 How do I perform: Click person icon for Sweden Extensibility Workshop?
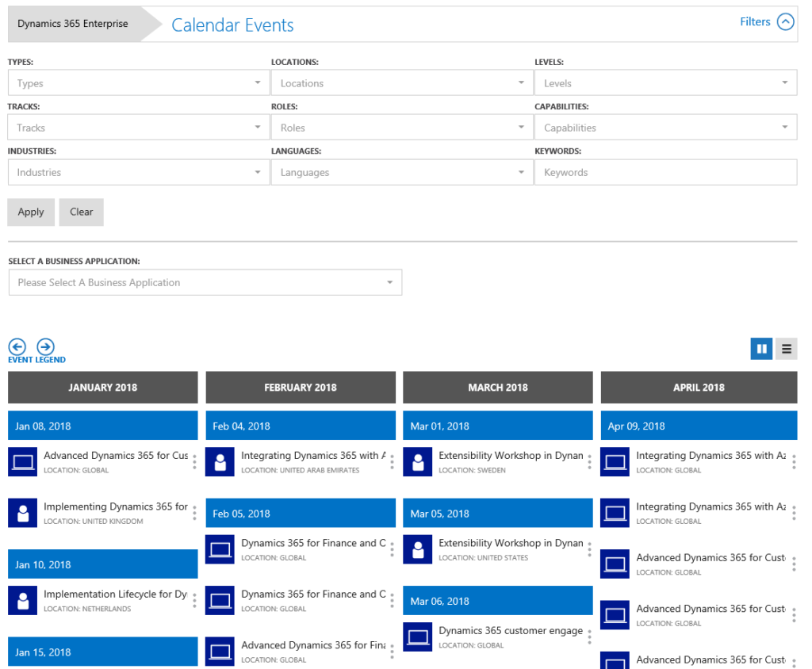coord(417,462)
